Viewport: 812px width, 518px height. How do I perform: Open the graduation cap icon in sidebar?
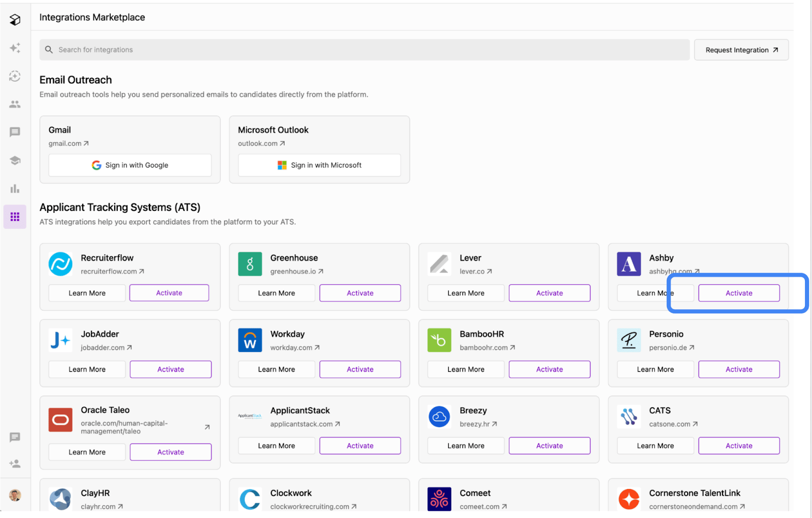15,160
